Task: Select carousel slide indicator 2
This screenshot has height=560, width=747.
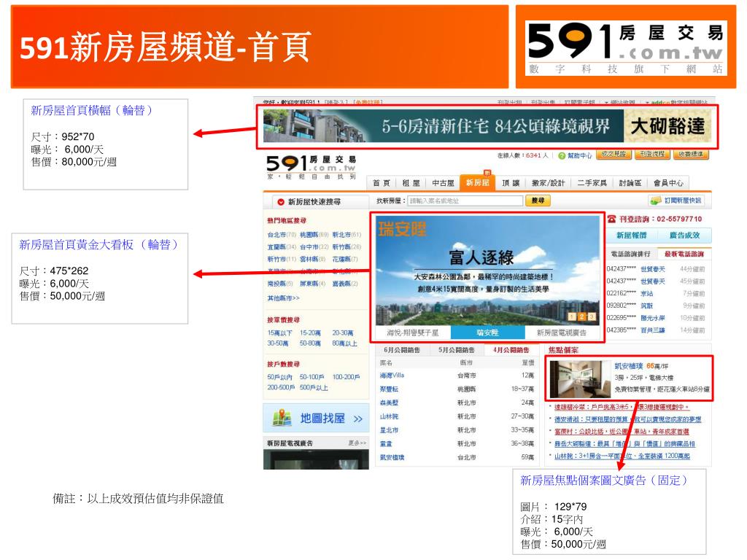Action: [x=581, y=316]
